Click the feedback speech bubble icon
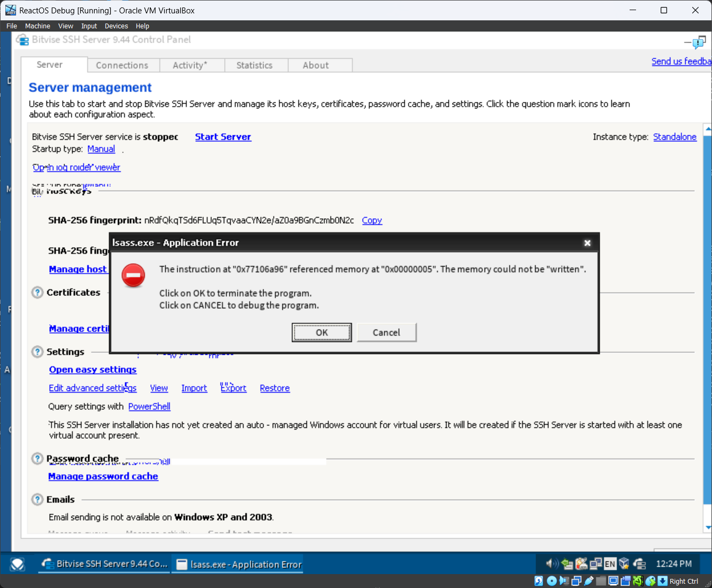 click(x=699, y=42)
